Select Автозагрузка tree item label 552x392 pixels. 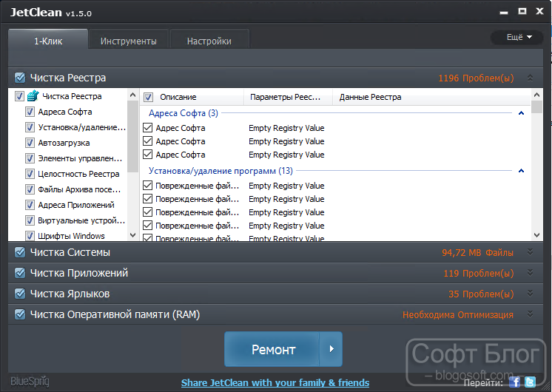click(x=64, y=143)
